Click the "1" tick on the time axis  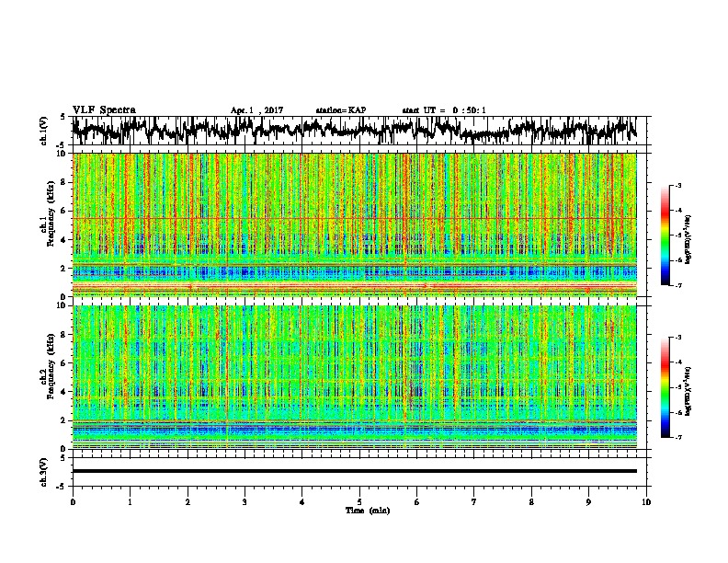pyautogui.click(x=130, y=502)
